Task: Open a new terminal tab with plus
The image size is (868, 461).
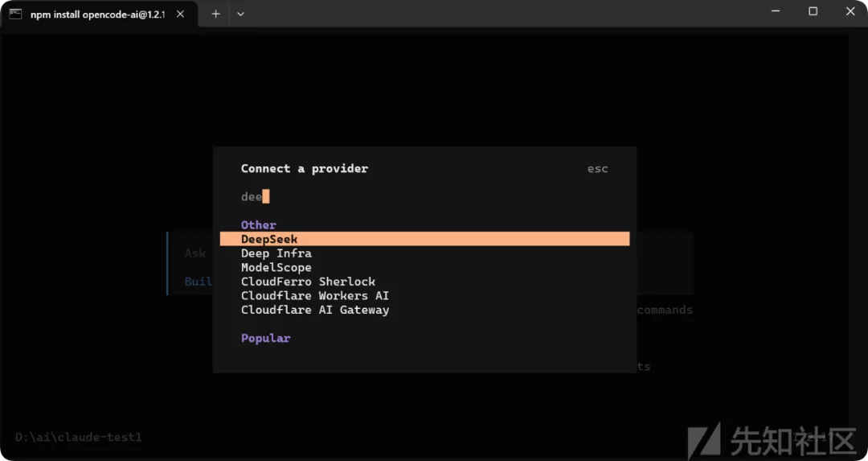Action: pos(216,14)
